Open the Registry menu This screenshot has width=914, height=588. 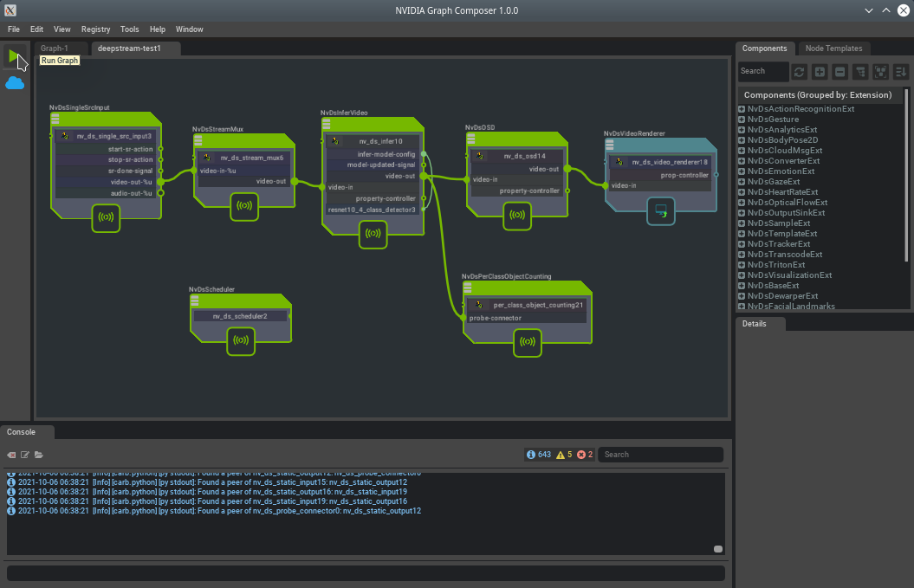point(95,29)
